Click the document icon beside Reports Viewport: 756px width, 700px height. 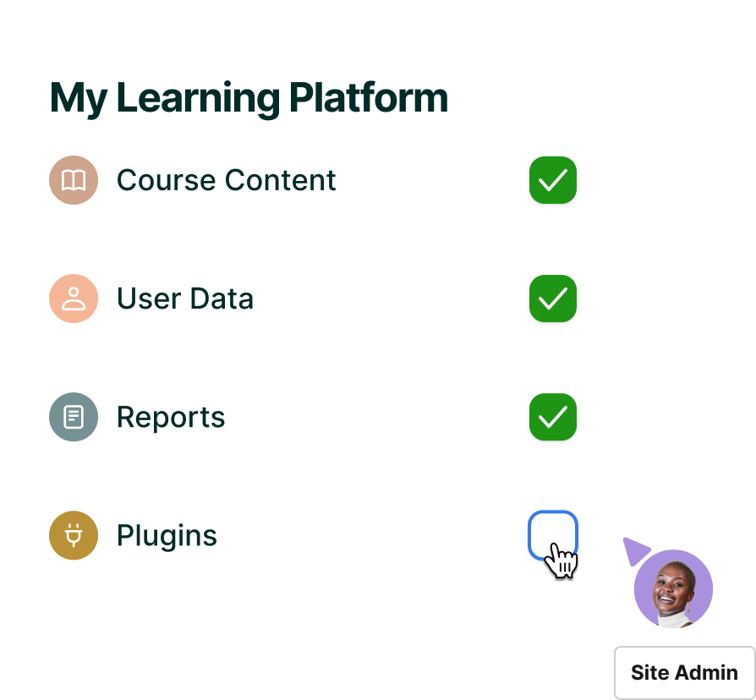74,417
